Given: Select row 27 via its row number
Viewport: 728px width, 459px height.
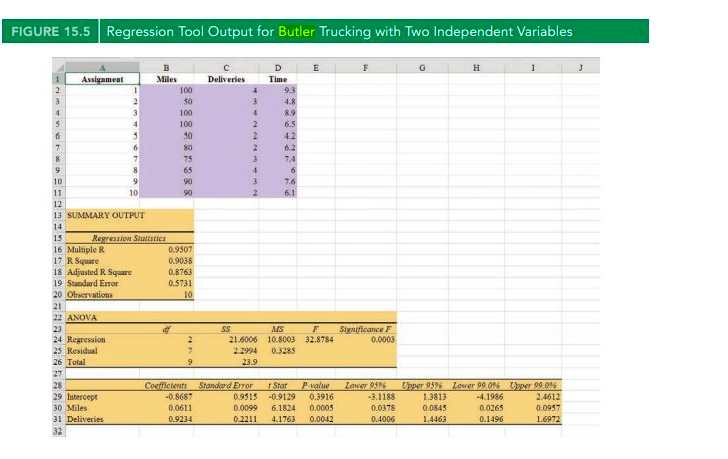Looking at the screenshot, I should [58, 374].
